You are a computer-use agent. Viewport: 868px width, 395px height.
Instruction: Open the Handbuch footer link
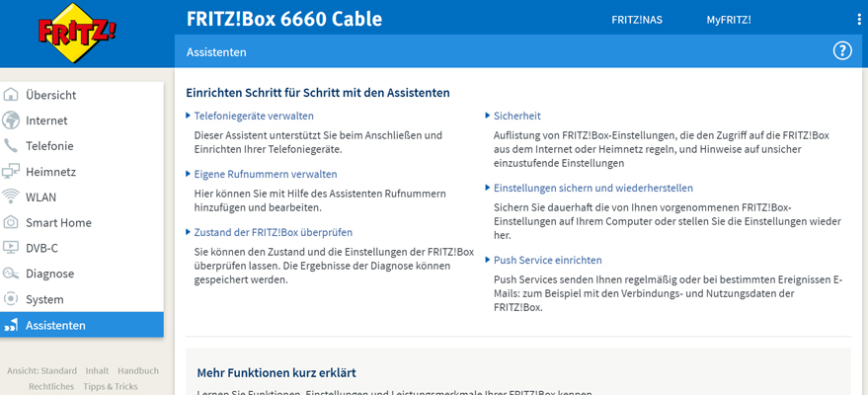138,370
